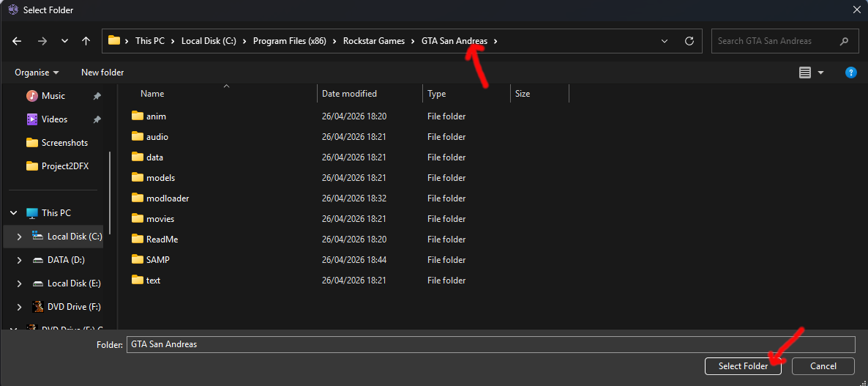Confirm with Select Folder button
This screenshot has height=386, width=868.
pos(743,366)
